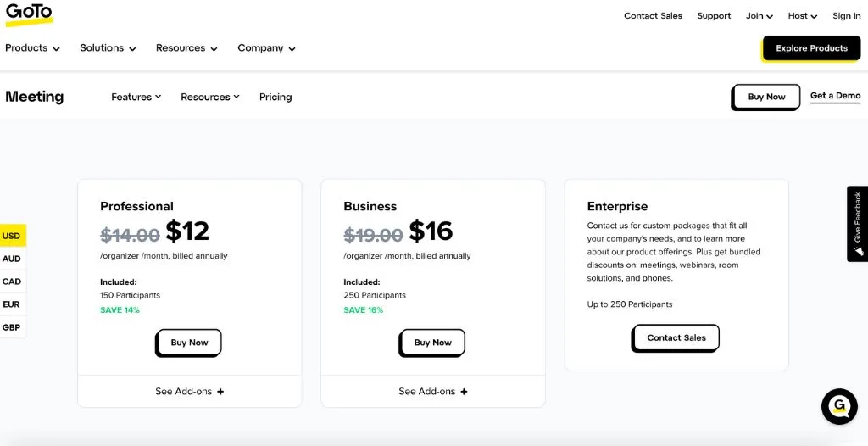Open the Host dropdown

[x=802, y=16]
